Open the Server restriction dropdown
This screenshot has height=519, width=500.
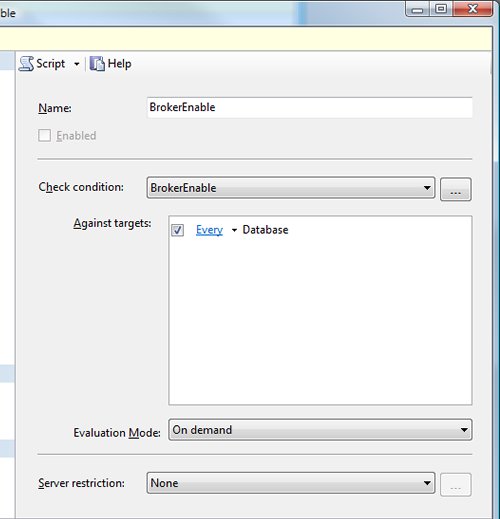(x=291, y=483)
